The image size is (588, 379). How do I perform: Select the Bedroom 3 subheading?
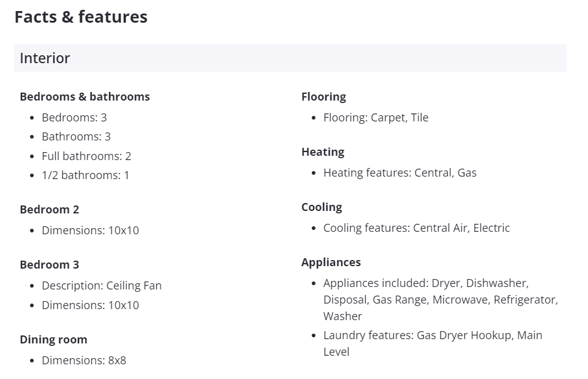click(49, 265)
